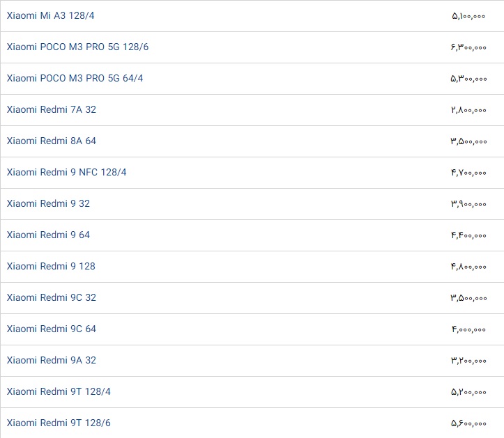
Task: Click the price next to Redmi 9C 64
Action: tap(468, 329)
